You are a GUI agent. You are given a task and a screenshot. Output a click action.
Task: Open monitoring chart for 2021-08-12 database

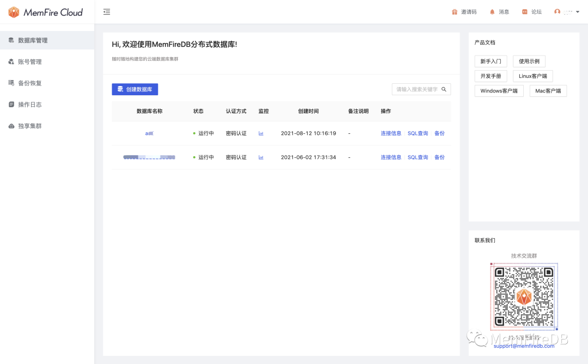coord(261,133)
